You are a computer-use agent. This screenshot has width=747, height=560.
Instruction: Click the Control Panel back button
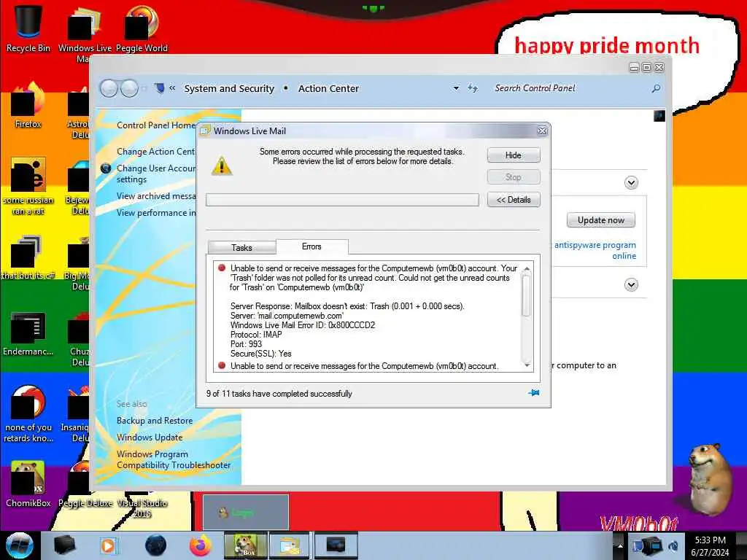[x=109, y=88]
